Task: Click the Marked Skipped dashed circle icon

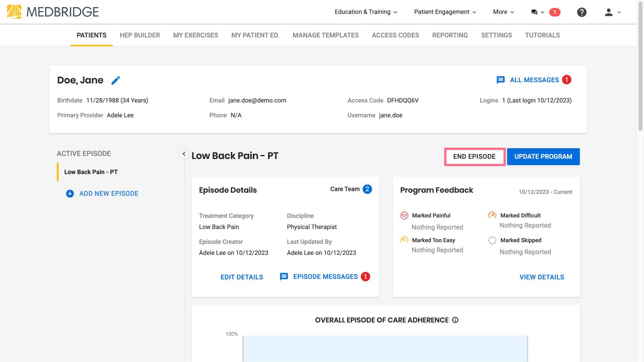Action: coord(492,240)
